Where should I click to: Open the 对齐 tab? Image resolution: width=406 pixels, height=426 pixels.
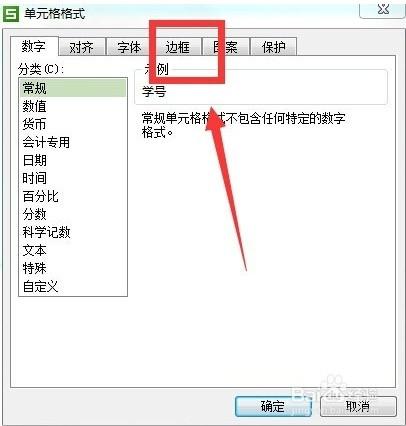coord(82,47)
